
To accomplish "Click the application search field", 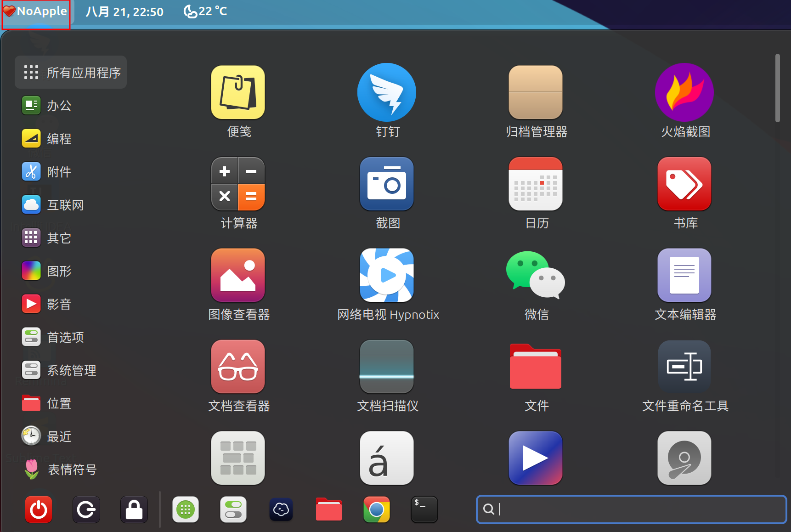I will pos(632,509).
